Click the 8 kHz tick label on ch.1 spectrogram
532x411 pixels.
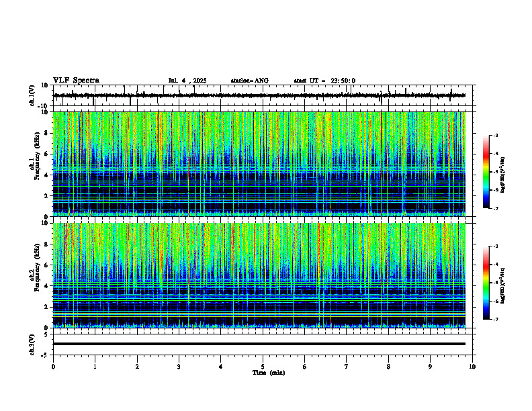click(x=47, y=133)
